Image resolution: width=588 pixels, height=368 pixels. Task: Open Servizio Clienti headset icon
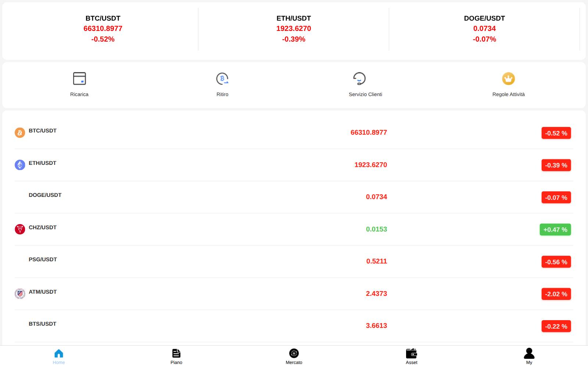[359, 78]
